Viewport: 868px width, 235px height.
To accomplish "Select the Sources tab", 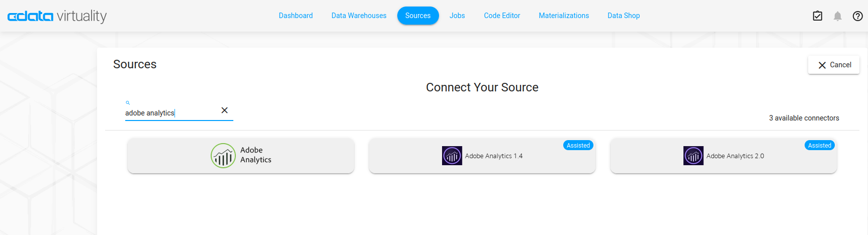I will pos(418,16).
